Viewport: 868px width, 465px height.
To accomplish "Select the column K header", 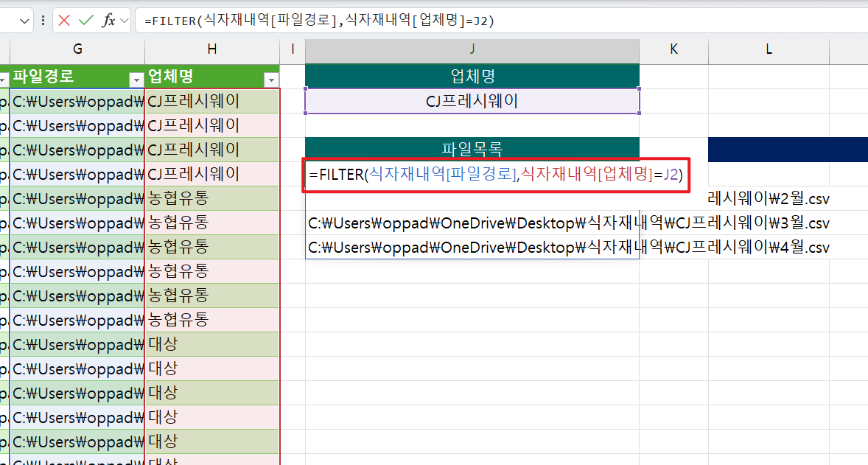I will (673, 49).
